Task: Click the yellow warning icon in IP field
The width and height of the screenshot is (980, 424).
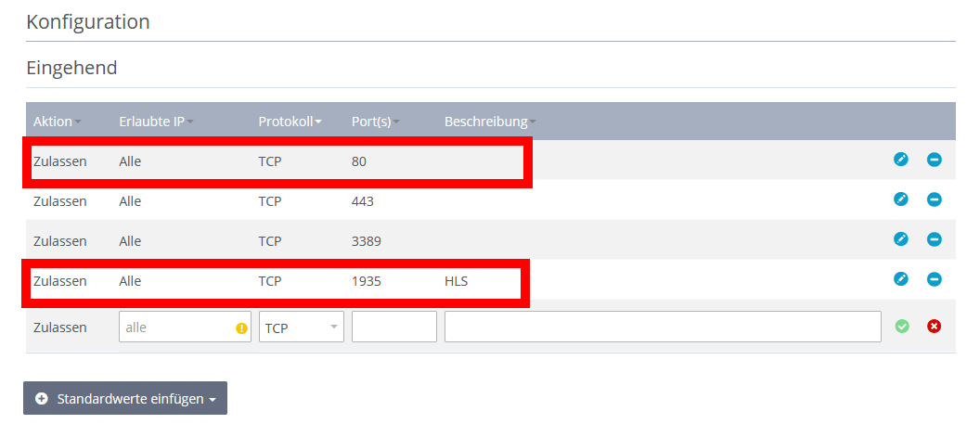Action: [x=241, y=328]
